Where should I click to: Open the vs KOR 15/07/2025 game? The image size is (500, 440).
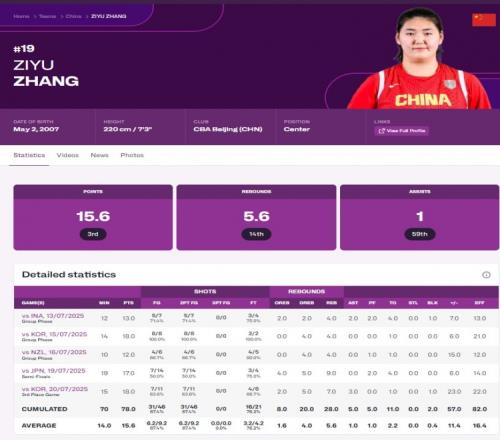[x=54, y=334]
